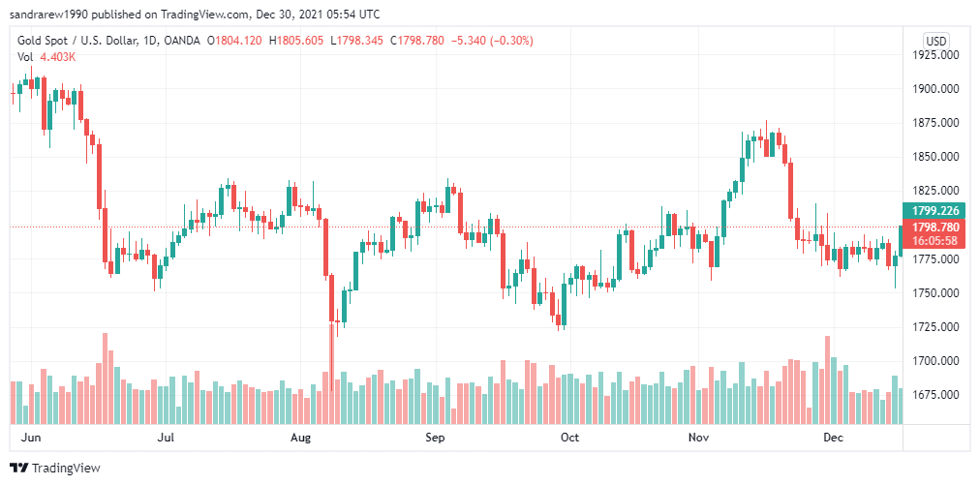Click the 1850.000 price scale label
The width and height of the screenshot is (980, 485).
(x=934, y=157)
